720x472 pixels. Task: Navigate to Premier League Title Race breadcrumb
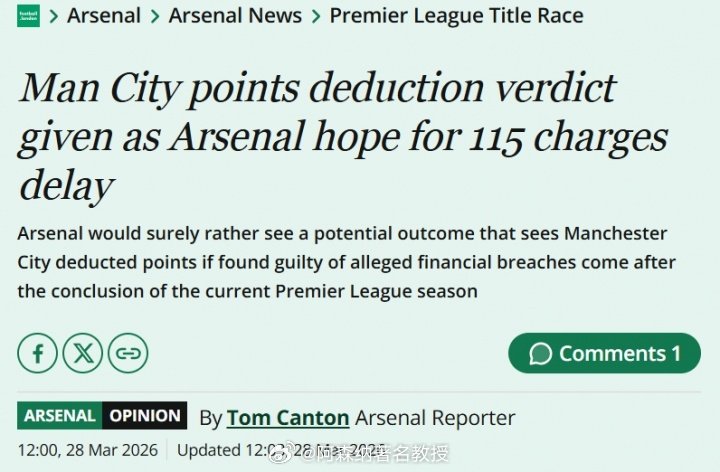click(x=456, y=16)
